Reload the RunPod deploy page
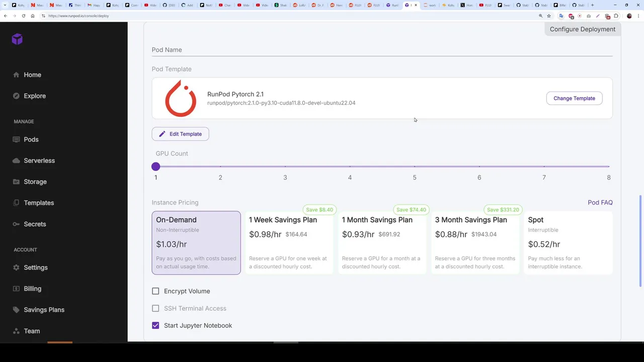The image size is (644, 362). (x=24, y=16)
